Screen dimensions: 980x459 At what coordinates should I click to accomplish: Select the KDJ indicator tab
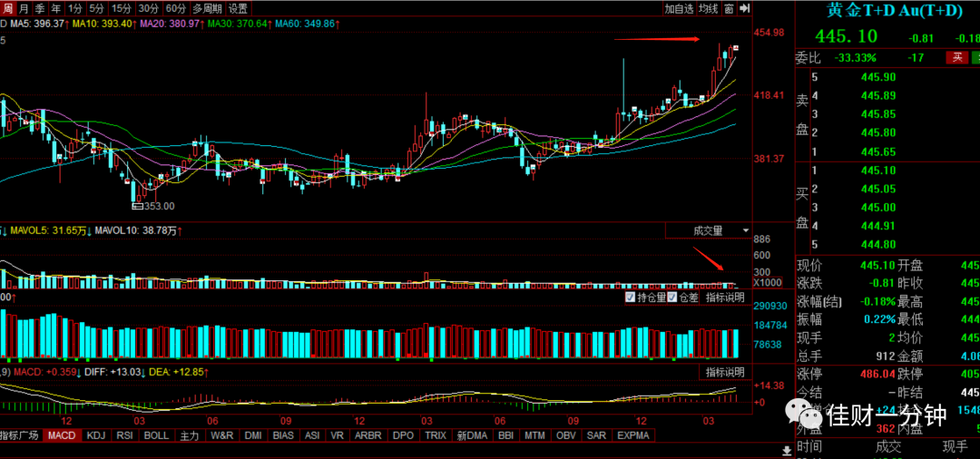pos(97,435)
